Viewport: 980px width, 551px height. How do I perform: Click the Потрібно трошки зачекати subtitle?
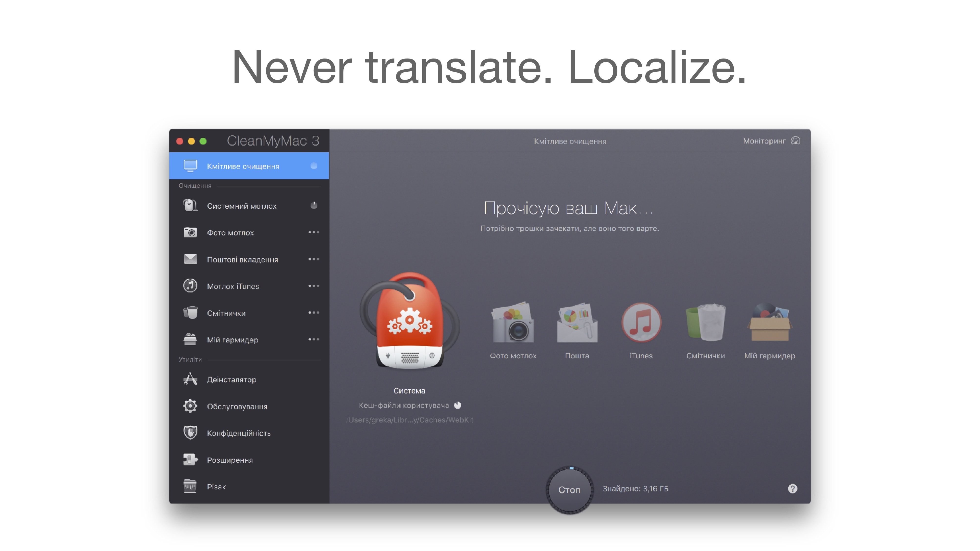tap(570, 228)
